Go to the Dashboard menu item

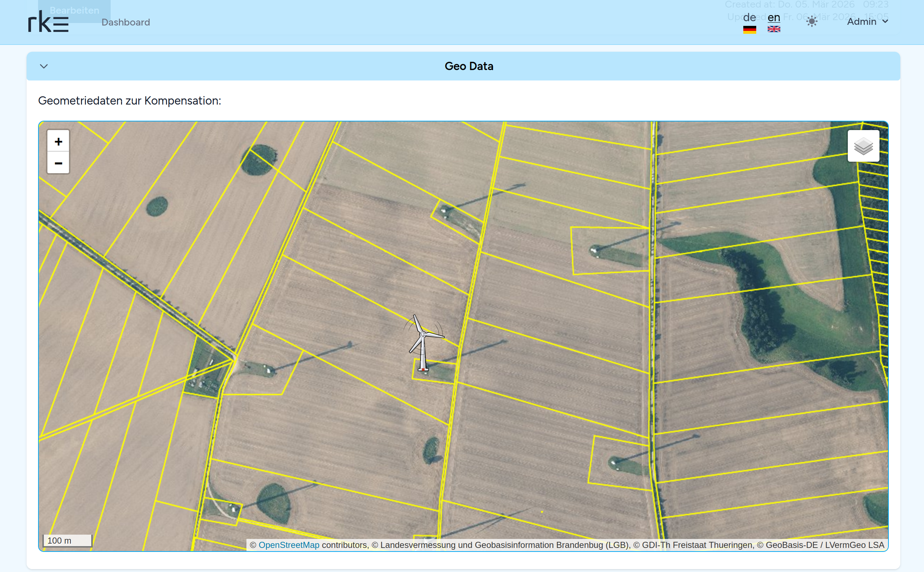tap(126, 22)
